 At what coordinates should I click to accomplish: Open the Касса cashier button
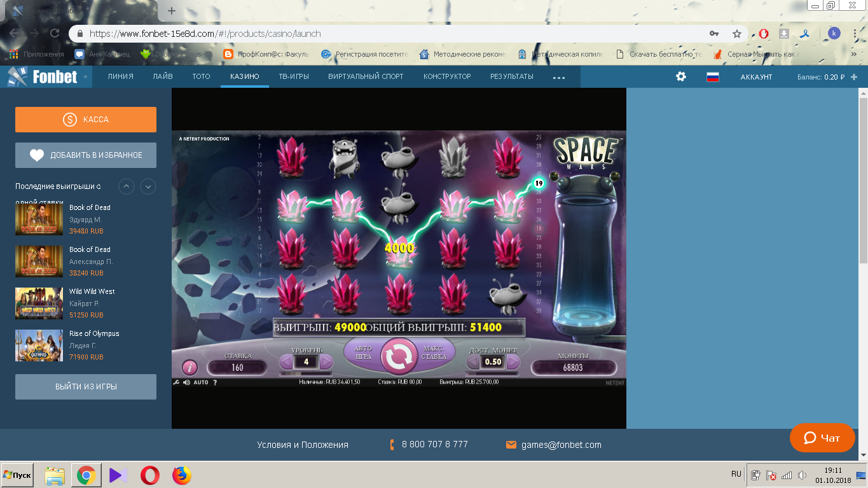pos(86,120)
